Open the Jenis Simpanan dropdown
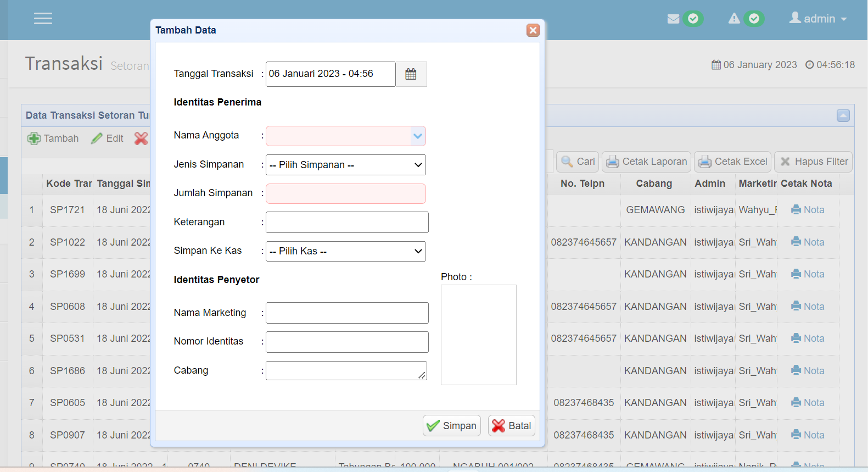 [x=345, y=165]
